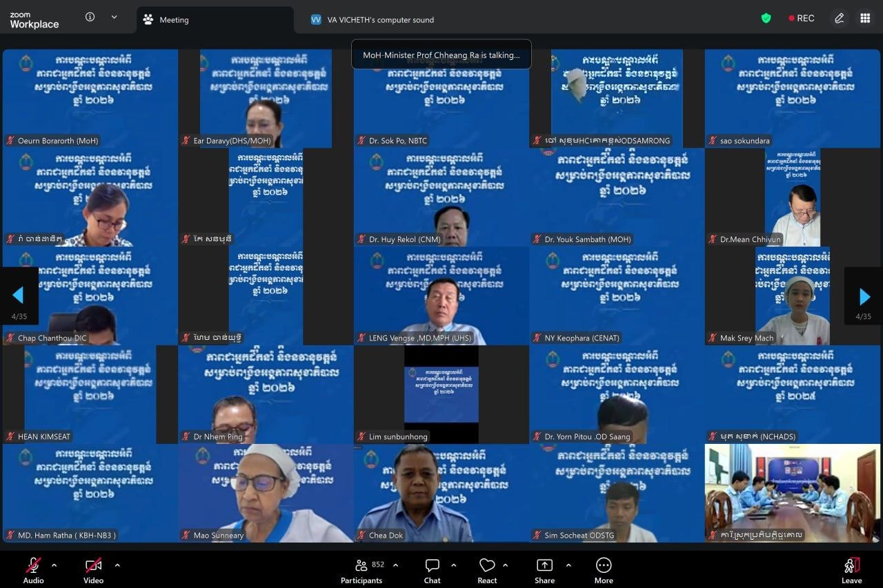The width and height of the screenshot is (883, 588).
Task: Click muted mic icon beside Chea Dok
Action: (x=361, y=535)
